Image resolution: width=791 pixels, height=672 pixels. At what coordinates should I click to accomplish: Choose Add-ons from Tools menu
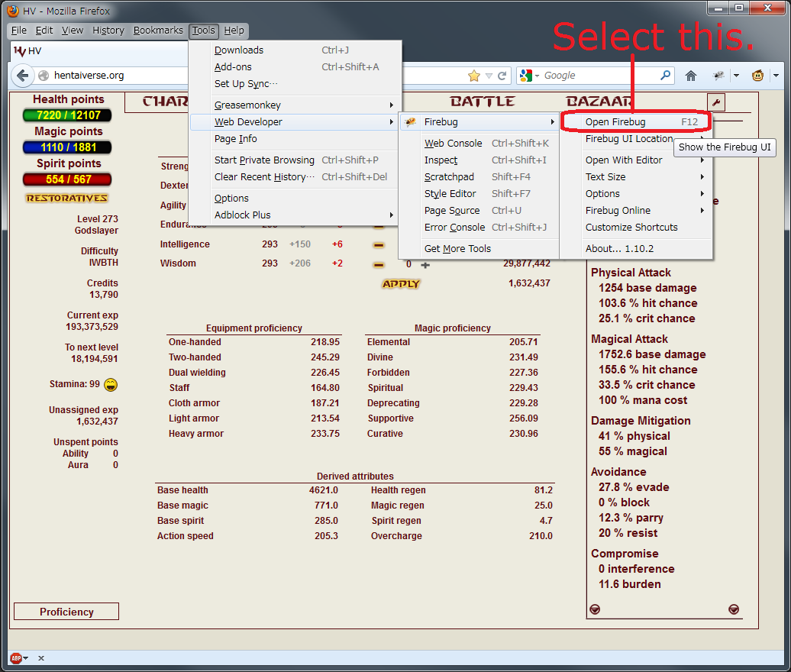coord(295,67)
